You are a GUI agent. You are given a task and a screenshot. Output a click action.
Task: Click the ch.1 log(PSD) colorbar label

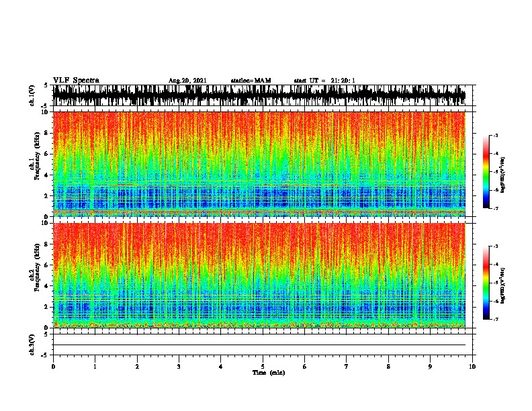[x=503, y=175]
